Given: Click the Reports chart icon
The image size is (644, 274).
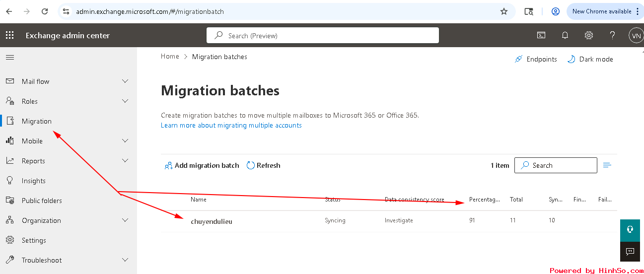Looking at the screenshot, I should coord(10,161).
